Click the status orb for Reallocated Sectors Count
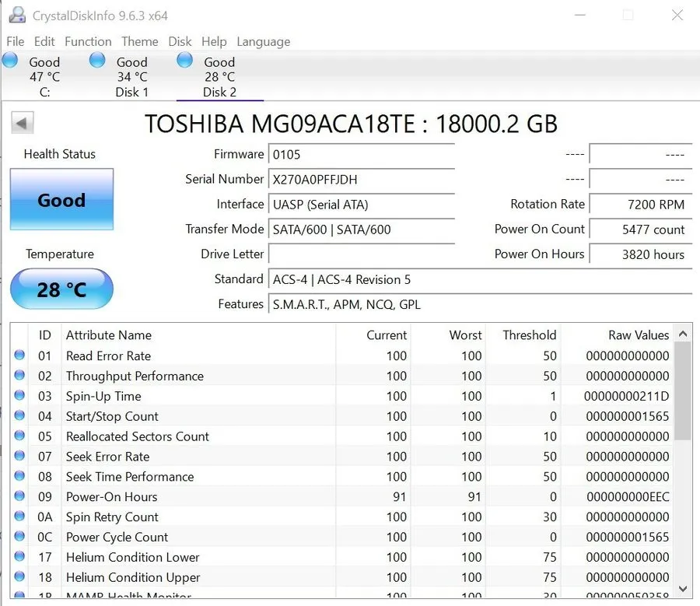This screenshot has width=700, height=606. click(19, 436)
